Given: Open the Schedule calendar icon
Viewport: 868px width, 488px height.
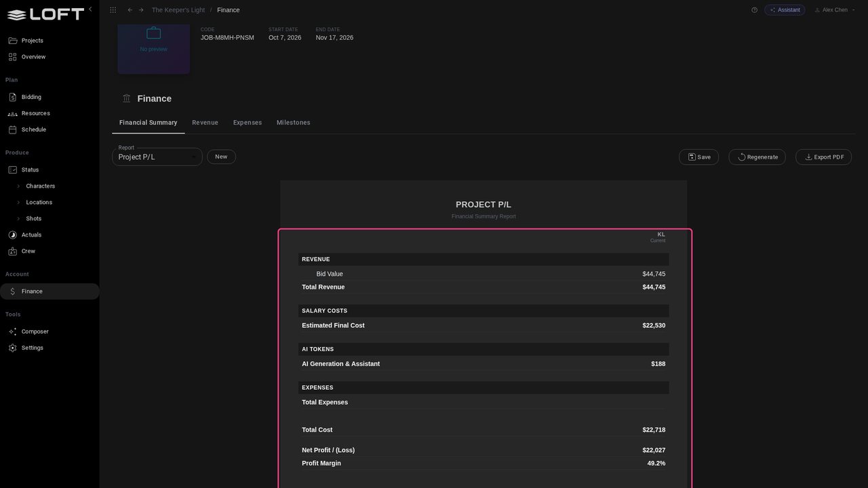Looking at the screenshot, I should (x=13, y=129).
